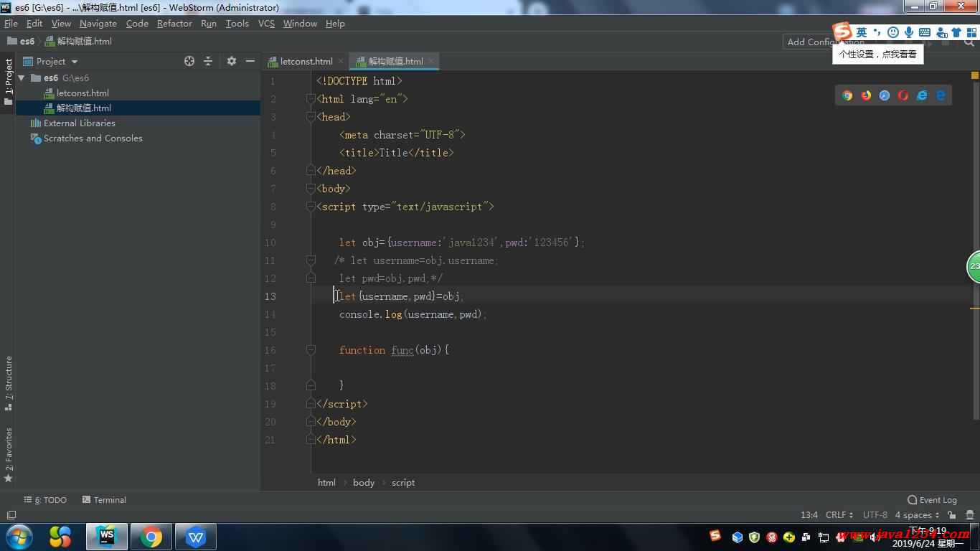
Task: Toggle the 2: Favorites tool window
Action: [8, 455]
